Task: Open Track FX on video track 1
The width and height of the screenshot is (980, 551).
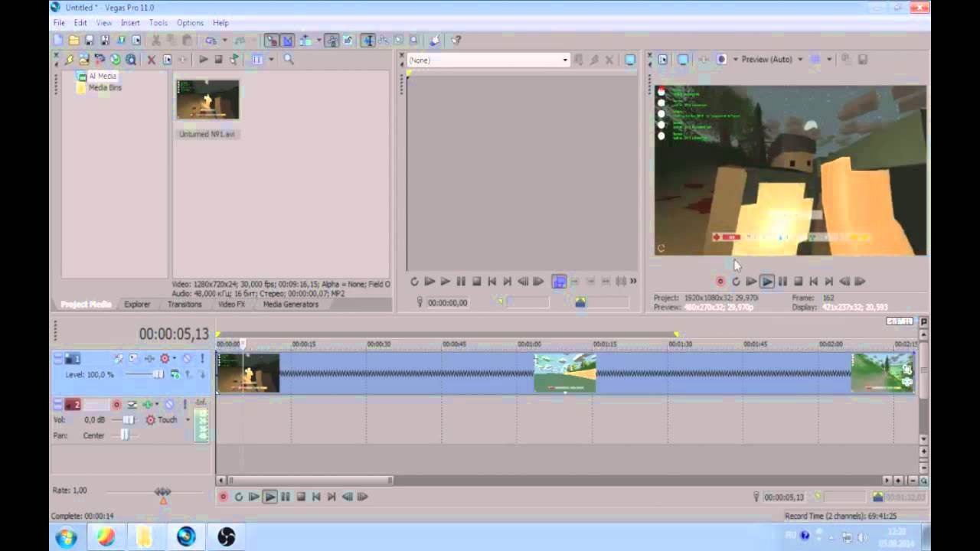Action: [x=149, y=358]
